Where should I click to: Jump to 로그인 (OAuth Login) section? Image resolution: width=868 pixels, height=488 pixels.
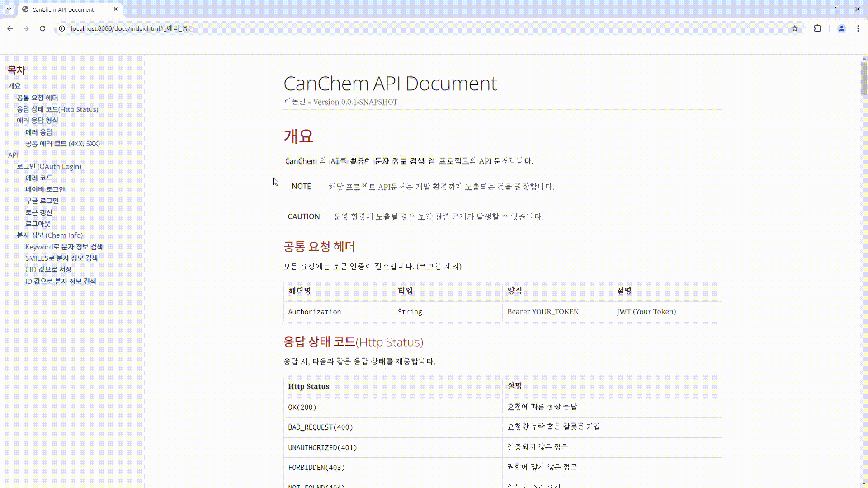(49, 166)
